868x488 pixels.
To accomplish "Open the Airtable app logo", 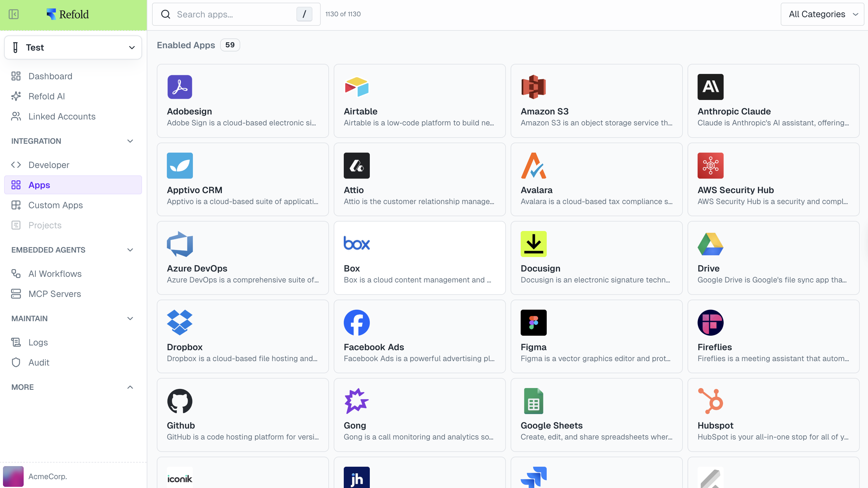I will click(x=356, y=87).
